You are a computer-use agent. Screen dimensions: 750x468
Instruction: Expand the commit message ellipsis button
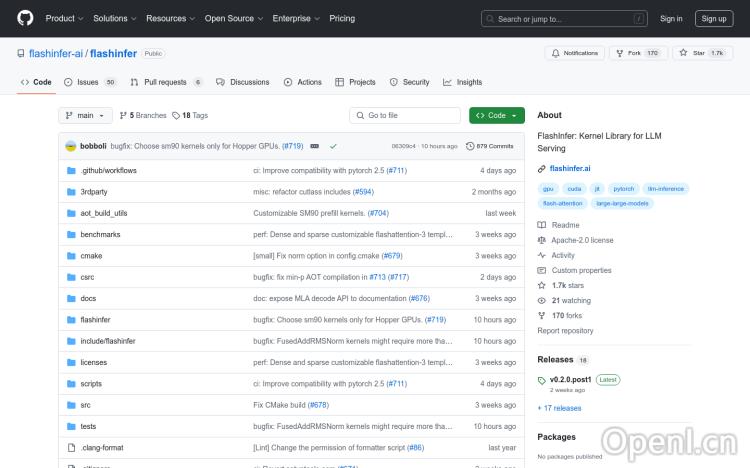coord(314,146)
